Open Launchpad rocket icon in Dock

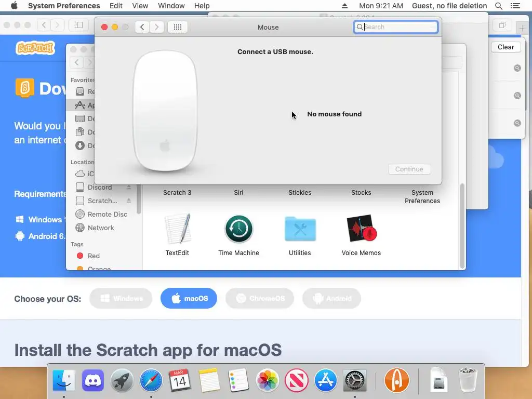coord(122,380)
